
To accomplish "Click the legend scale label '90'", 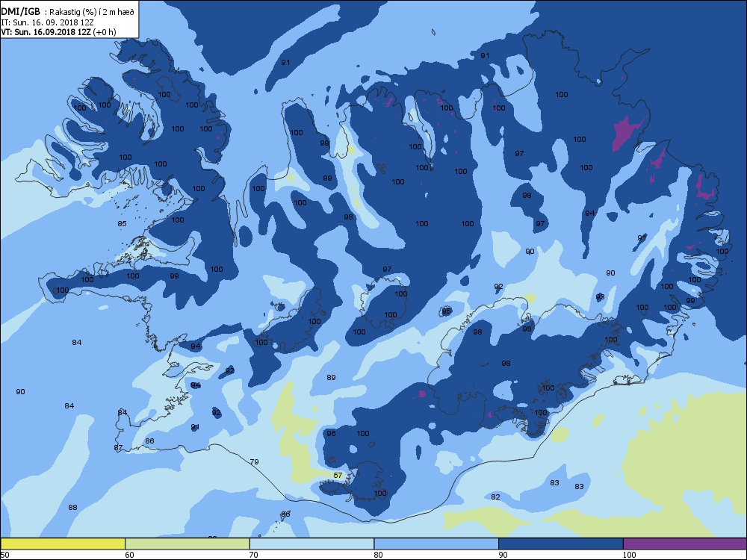I will [x=503, y=555].
